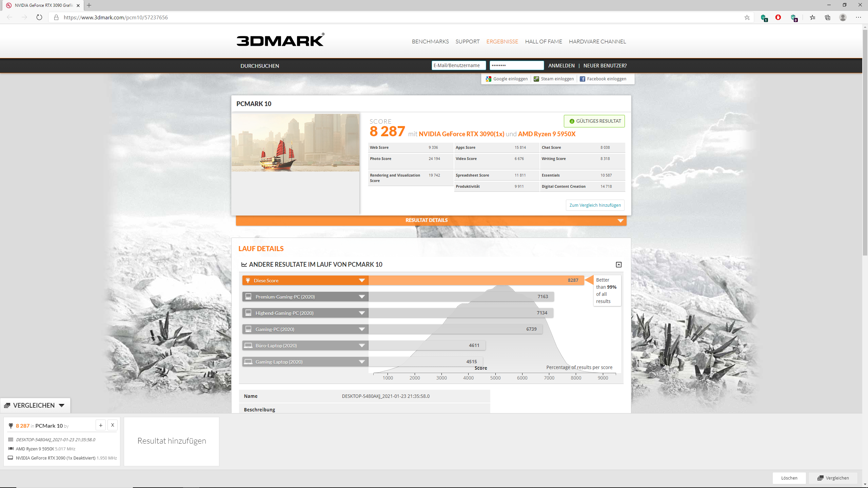Click the 3DMark logo

pyautogui.click(x=280, y=40)
